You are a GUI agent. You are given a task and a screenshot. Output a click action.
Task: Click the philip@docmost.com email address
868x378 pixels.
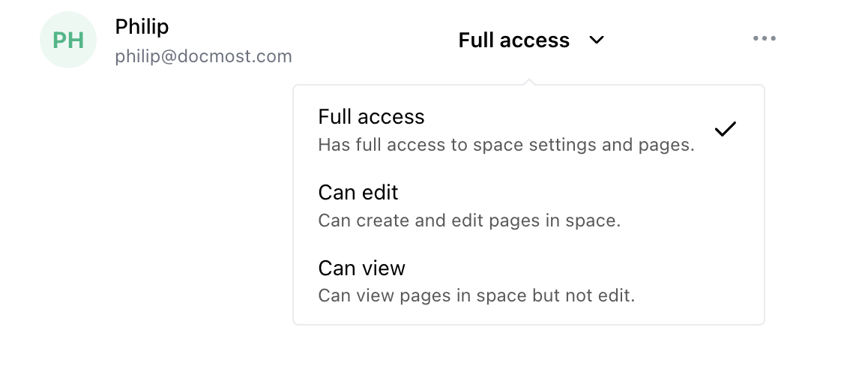tap(203, 56)
